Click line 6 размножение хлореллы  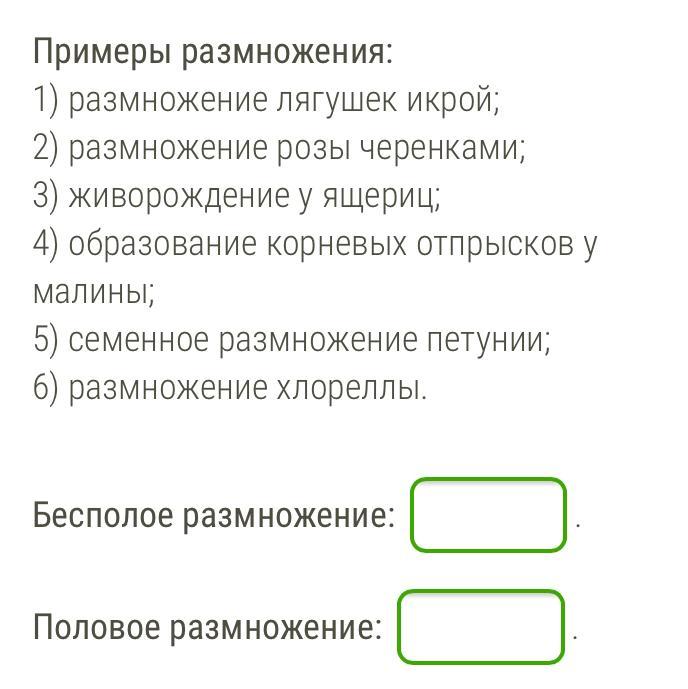(230, 389)
